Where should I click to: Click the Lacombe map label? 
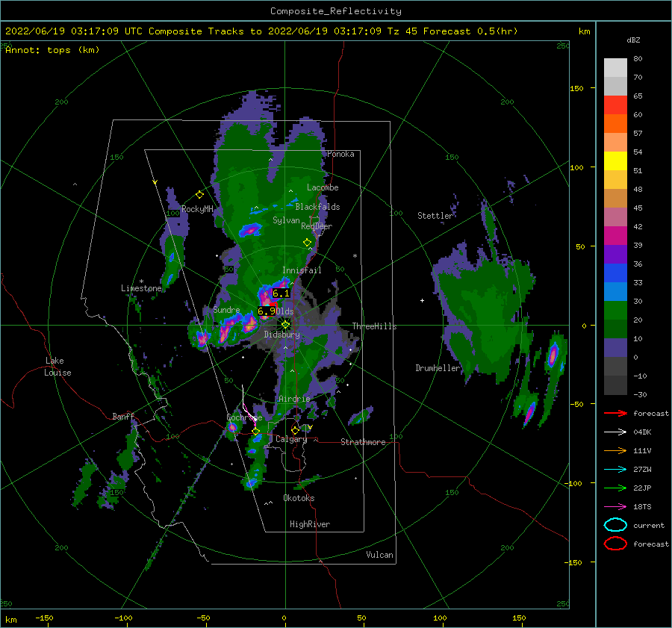(x=323, y=187)
